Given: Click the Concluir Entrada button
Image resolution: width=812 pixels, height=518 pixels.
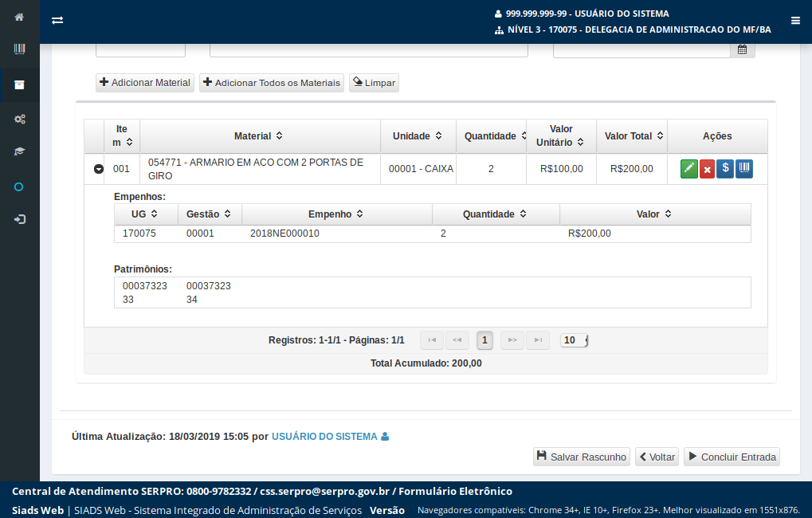Looking at the screenshot, I should 732,457.
